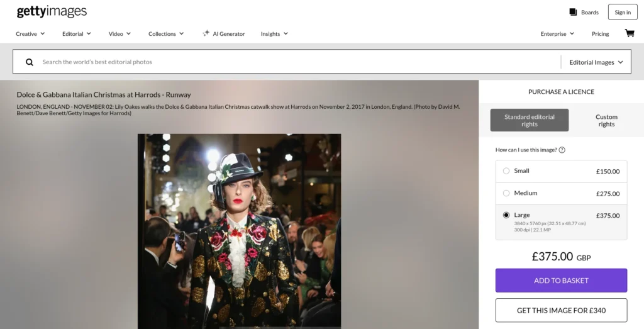644x329 pixels.
Task: Click the help icon beside 'How can I use this image?'
Action: 562,150
